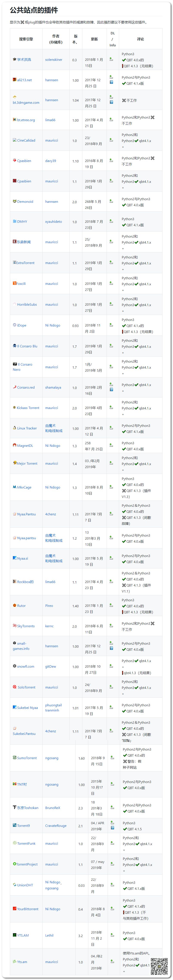The height and width of the screenshot is (980, 173).
Task: Download the Nyaa.si plugin via its icon
Action: coord(111,558)
